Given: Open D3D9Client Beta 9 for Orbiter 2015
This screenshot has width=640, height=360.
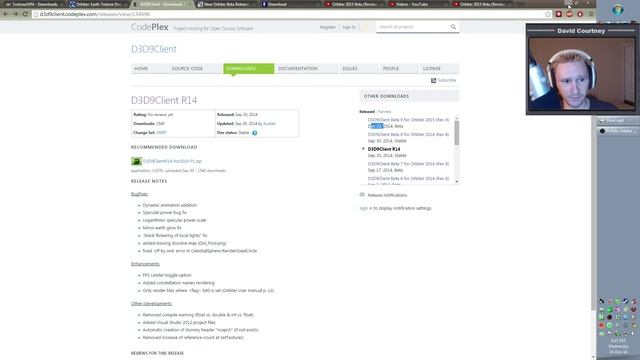Looking at the screenshot, I should 408,120.
